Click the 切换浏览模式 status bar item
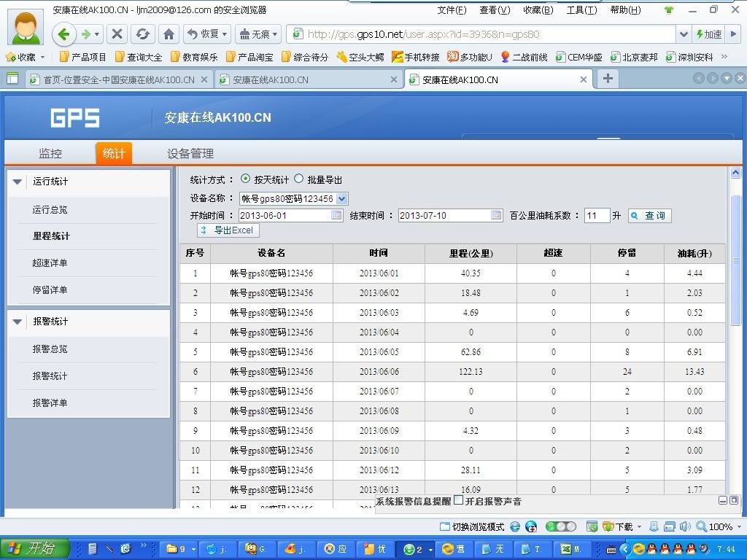The image size is (747, 560). (x=472, y=526)
